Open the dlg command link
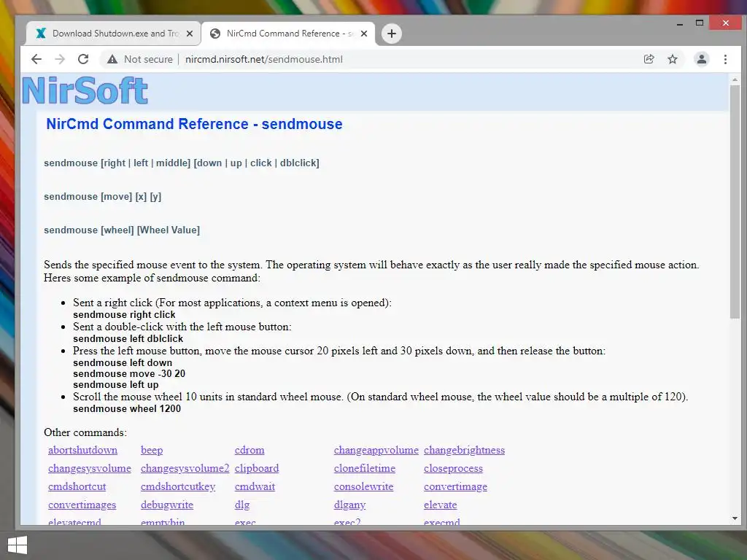The image size is (747, 560). pos(242,505)
